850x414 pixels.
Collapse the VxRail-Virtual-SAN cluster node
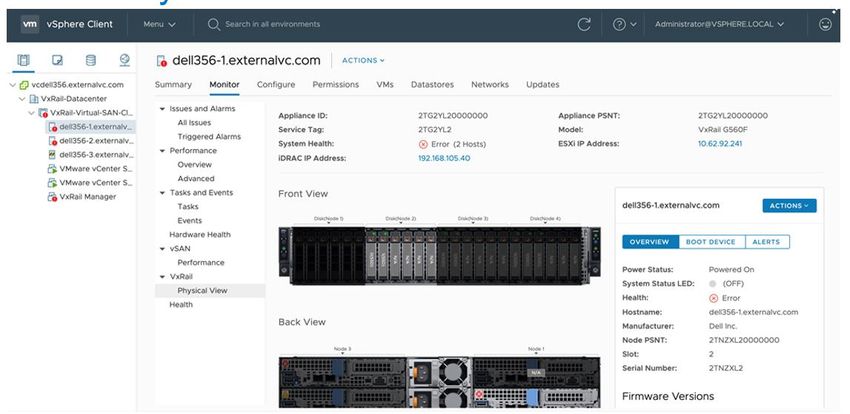(31, 113)
